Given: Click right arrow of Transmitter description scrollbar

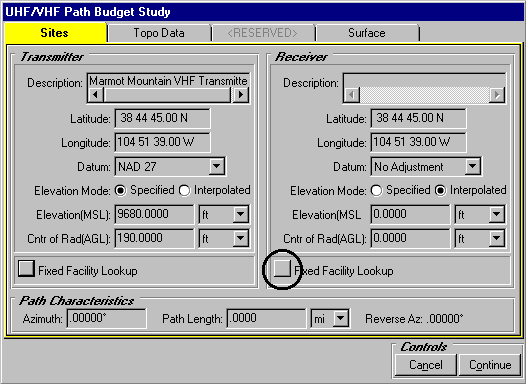Looking at the screenshot, I should (x=241, y=95).
